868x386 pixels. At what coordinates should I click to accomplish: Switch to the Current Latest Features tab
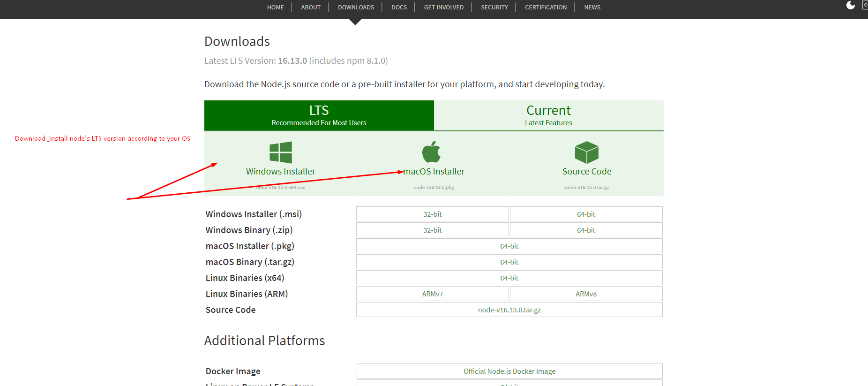coord(548,115)
